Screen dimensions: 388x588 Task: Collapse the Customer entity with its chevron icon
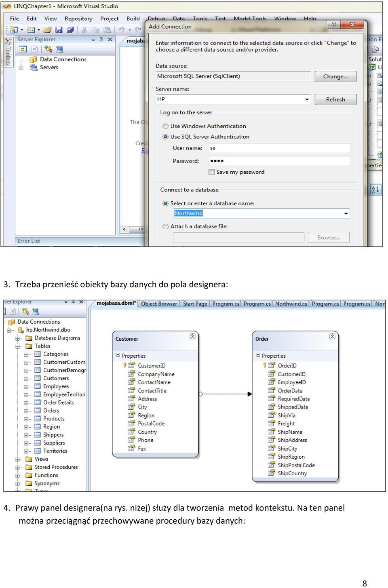[192, 336]
